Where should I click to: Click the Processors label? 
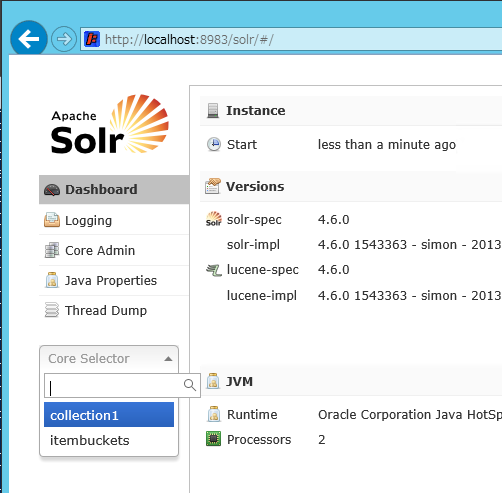click(259, 440)
